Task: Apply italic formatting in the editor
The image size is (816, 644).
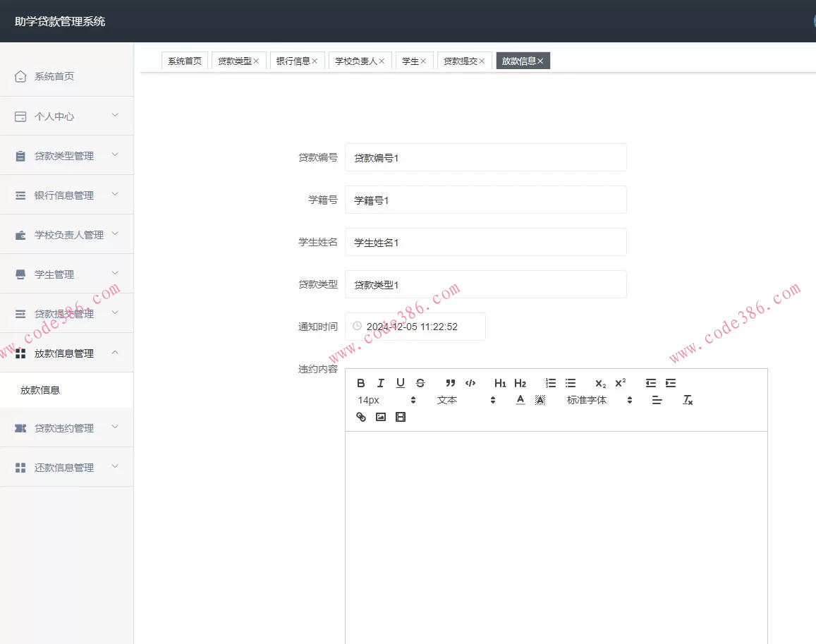Action: click(381, 383)
